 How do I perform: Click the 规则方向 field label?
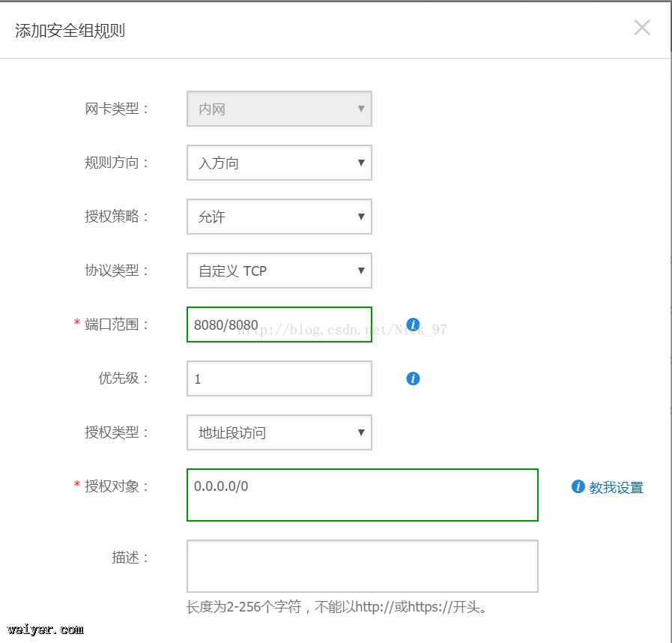click(x=117, y=163)
